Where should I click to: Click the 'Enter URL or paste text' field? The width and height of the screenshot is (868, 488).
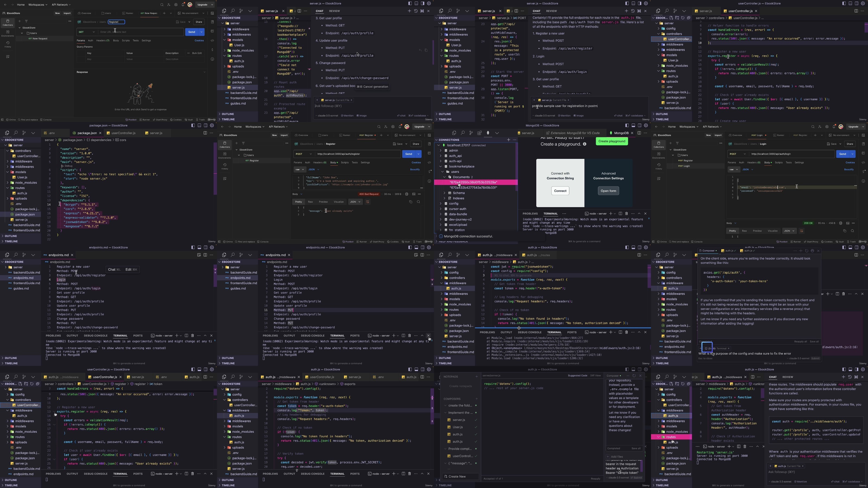[141, 32]
